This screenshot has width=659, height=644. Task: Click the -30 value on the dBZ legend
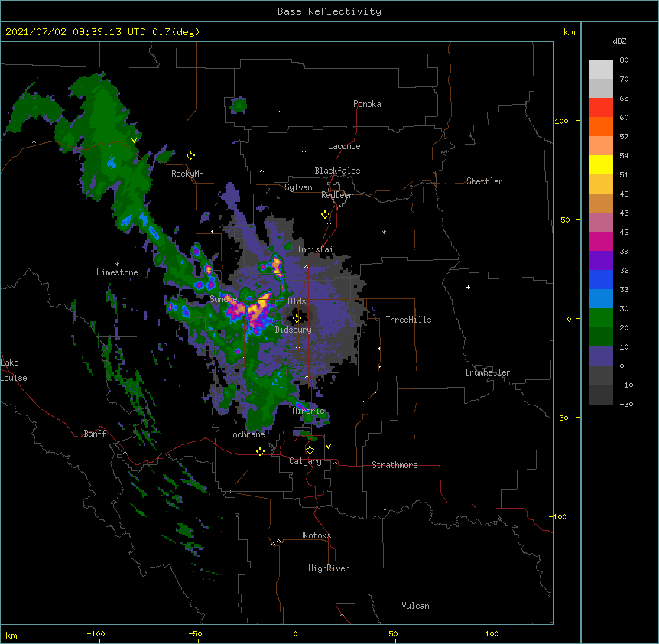point(626,404)
